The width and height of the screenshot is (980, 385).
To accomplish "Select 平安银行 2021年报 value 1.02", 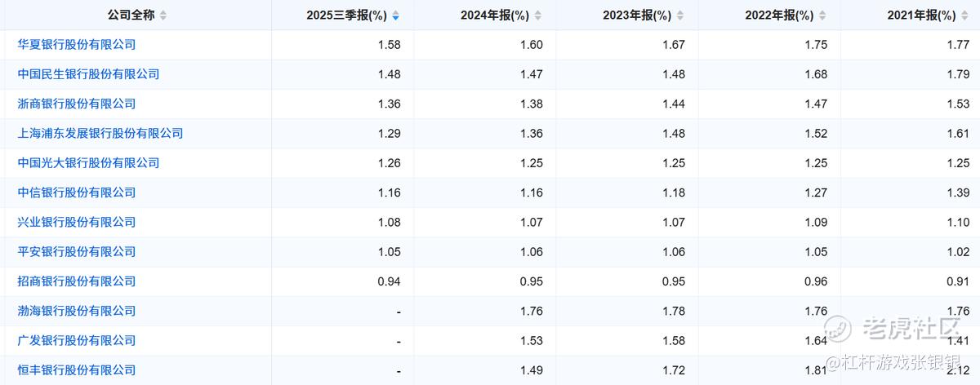I will [958, 252].
